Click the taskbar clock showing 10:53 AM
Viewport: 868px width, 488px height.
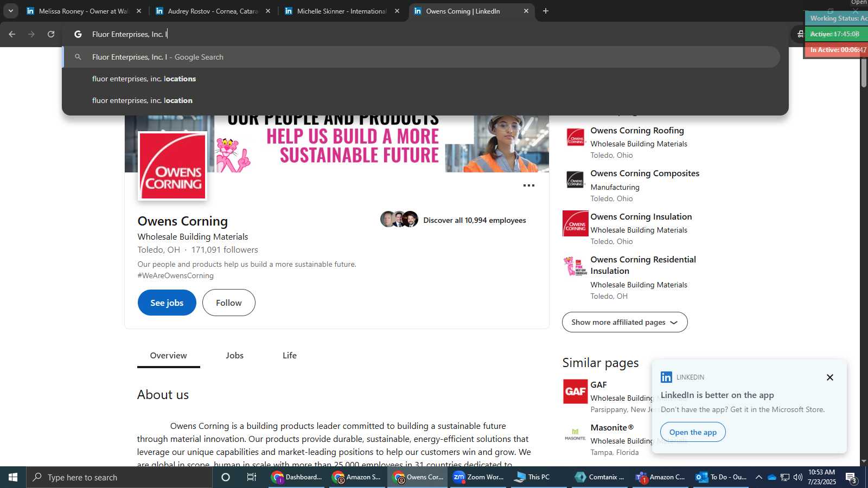coord(822,477)
